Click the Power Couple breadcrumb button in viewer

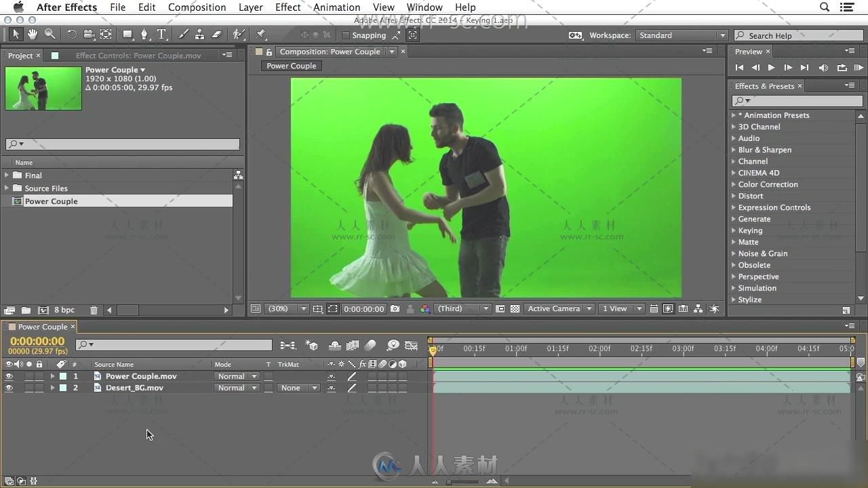coord(291,66)
